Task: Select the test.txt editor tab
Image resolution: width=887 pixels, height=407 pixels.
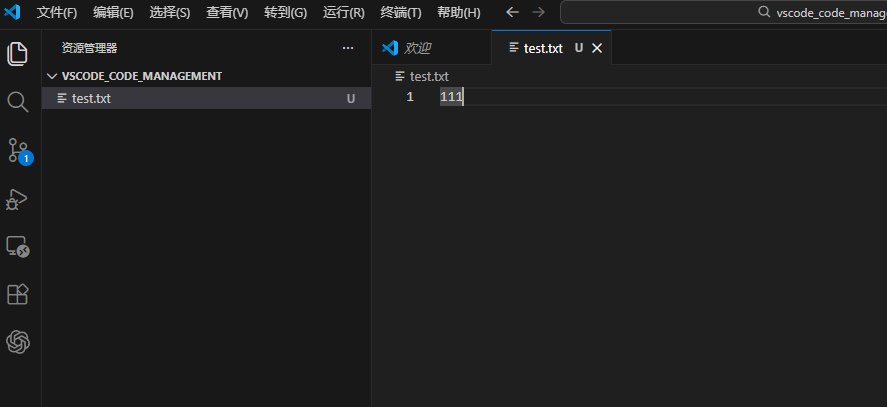Action: click(552, 48)
